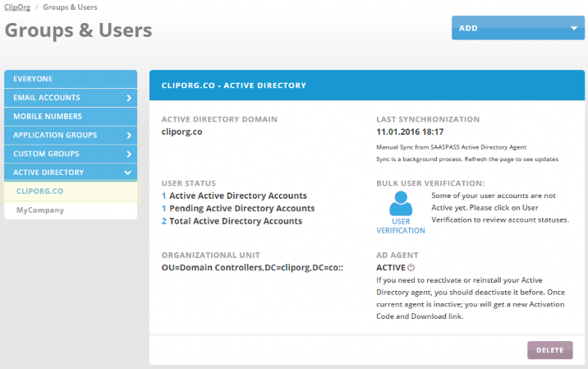Click the Groups & Users breadcrumb

[70, 7]
